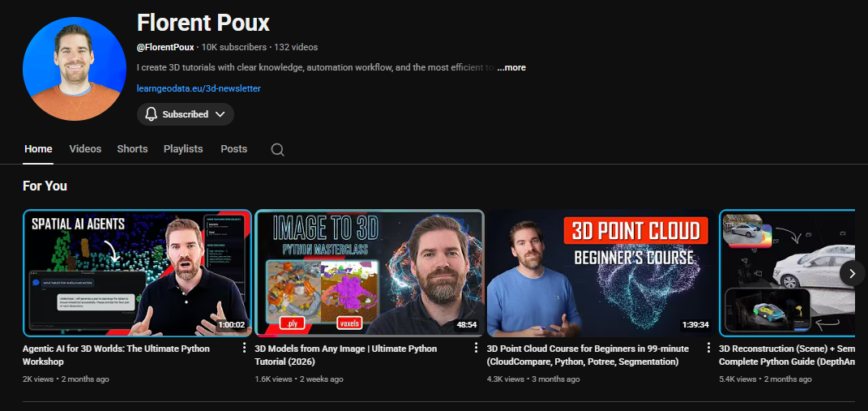The width and height of the screenshot is (868, 411).
Task: Play 3D Point Cloud Beginner's Course thumbnail
Action: [601, 273]
